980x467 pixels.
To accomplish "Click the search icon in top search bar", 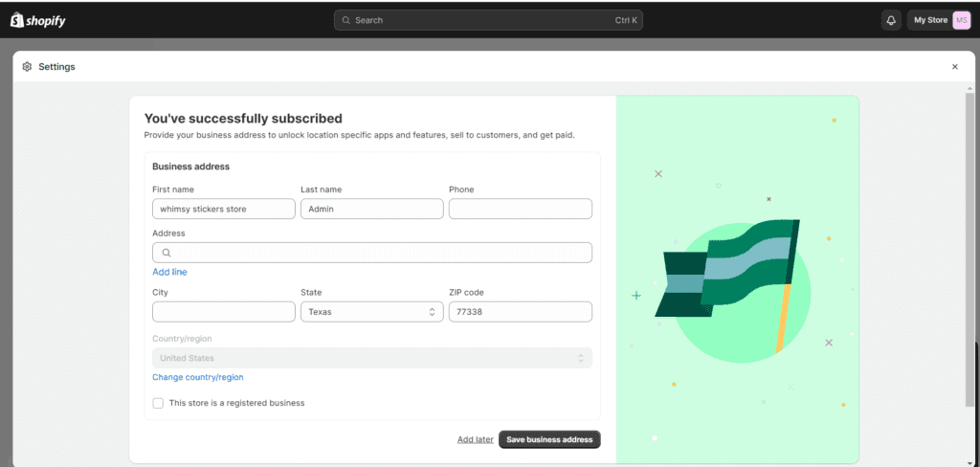I will 345,20.
